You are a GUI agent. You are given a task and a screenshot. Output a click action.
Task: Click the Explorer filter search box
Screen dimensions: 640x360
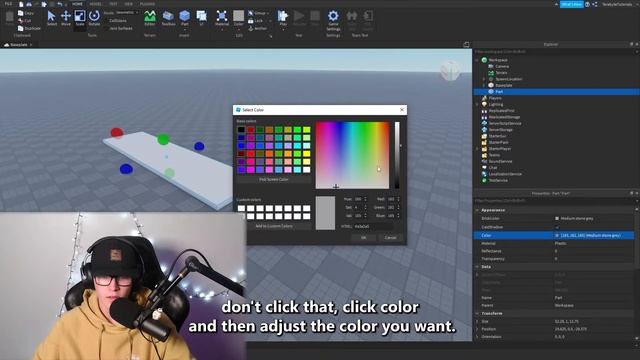[554, 52]
